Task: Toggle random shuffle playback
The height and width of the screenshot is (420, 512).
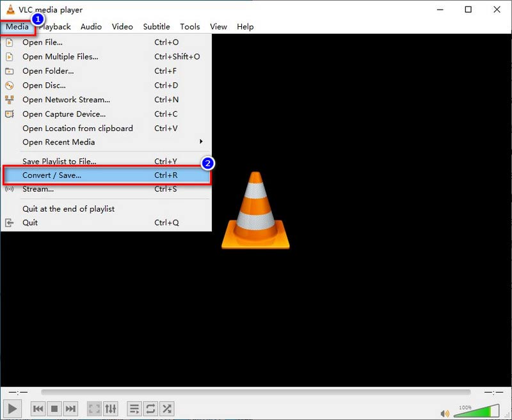Action: tap(166, 408)
